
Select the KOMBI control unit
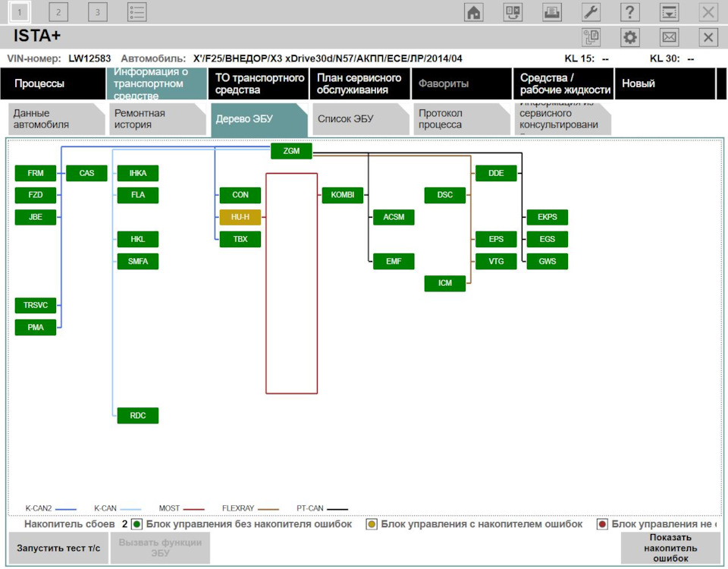point(343,195)
